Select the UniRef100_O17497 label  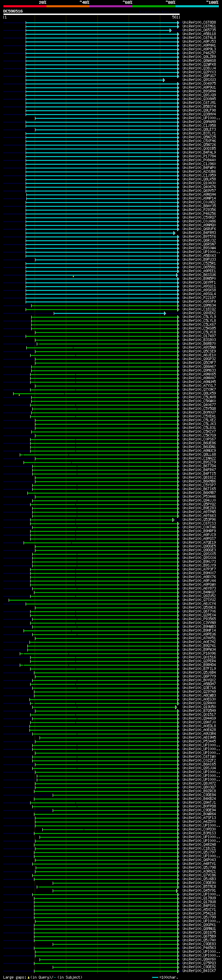[199, 336]
